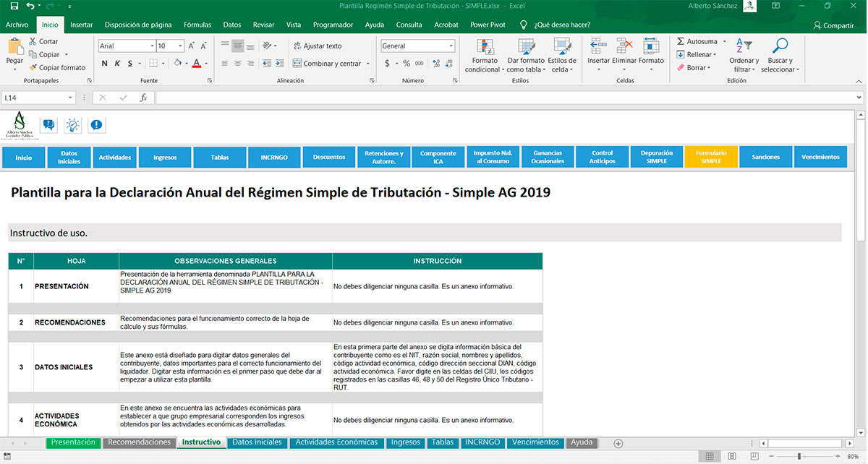The width and height of the screenshot is (868, 464).
Task: Expand the Rellenar dropdown
Action: [715, 54]
